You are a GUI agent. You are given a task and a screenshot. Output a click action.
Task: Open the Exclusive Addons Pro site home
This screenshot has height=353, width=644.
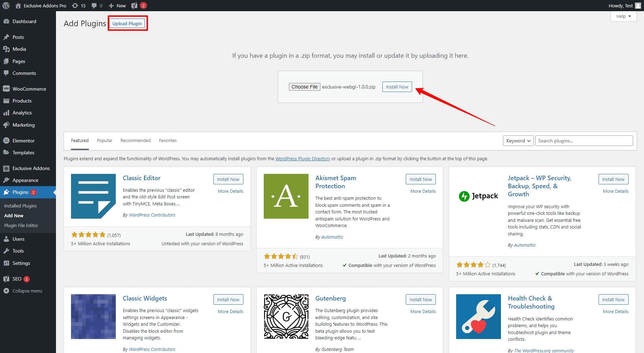[x=41, y=6]
